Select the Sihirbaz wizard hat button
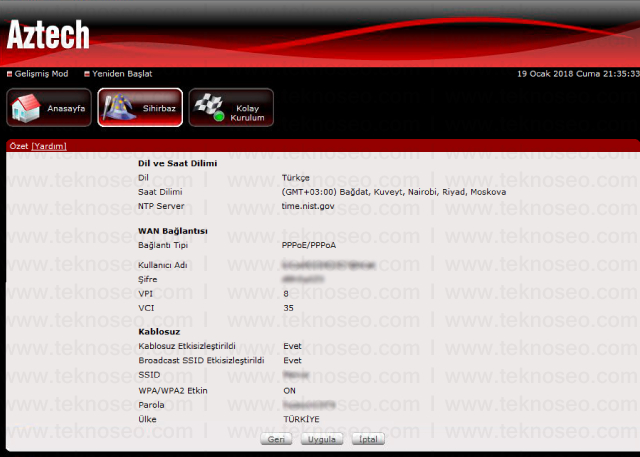 click(x=140, y=108)
